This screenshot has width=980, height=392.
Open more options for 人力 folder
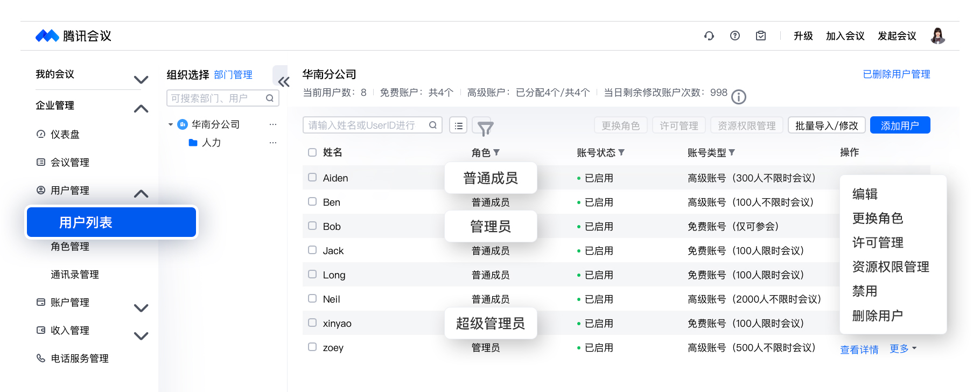click(x=273, y=143)
